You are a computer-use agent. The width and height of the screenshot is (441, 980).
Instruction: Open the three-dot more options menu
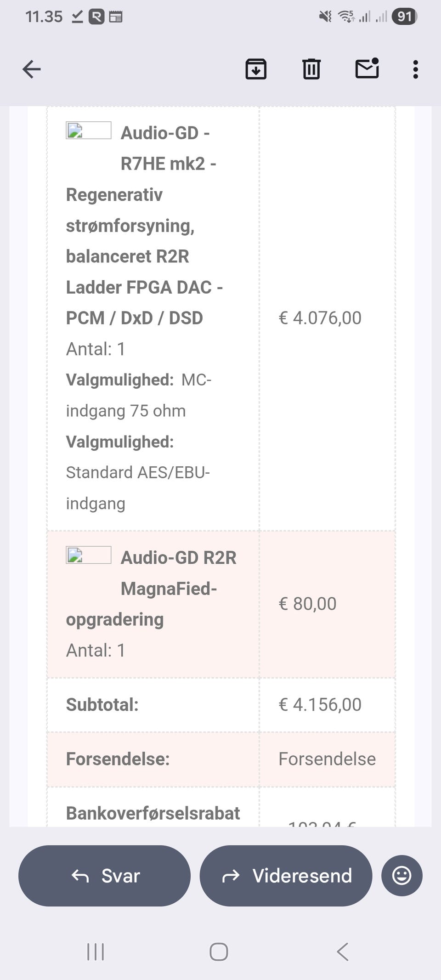[x=415, y=69]
